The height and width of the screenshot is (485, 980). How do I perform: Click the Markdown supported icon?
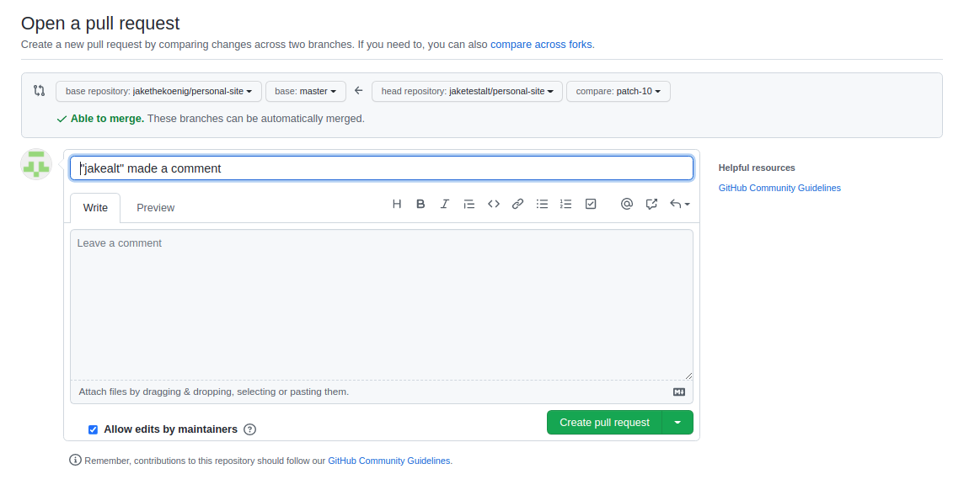point(678,392)
